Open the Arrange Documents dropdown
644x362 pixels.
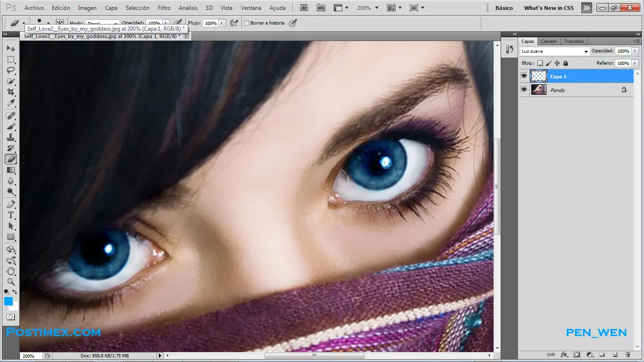click(394, 8)
